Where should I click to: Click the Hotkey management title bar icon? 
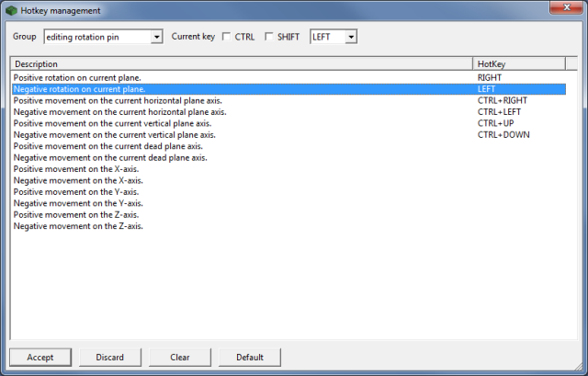point(11,10)
